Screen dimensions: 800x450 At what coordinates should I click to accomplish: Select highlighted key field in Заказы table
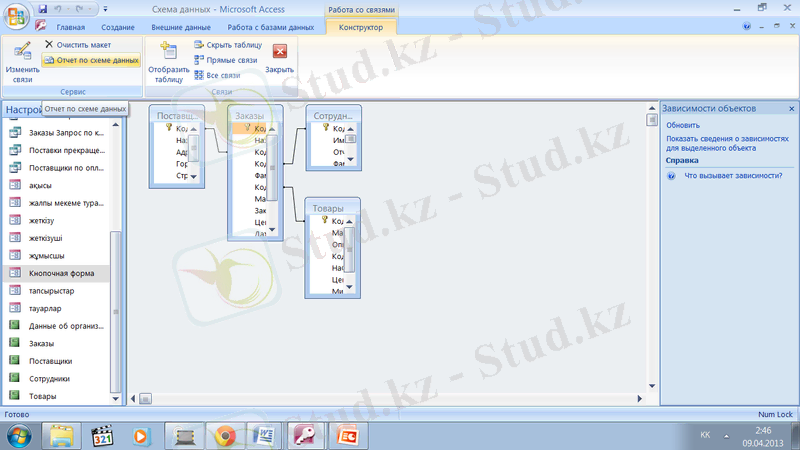(249, 129)
